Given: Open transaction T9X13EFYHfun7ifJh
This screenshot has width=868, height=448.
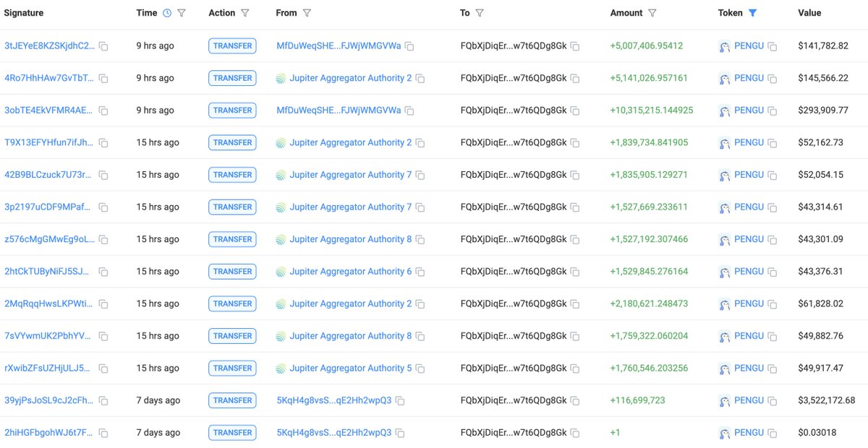Looking at the screenshot, I should (49, 142).
